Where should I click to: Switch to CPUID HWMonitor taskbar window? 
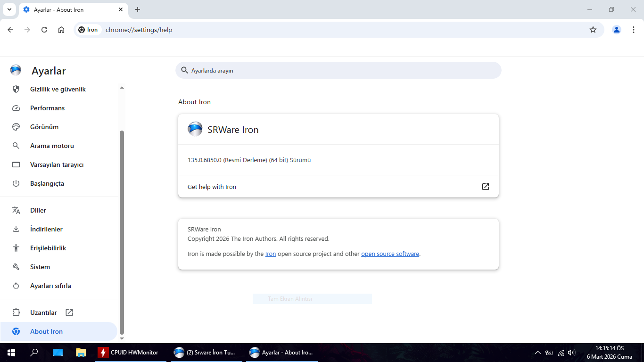click(131, 353)
